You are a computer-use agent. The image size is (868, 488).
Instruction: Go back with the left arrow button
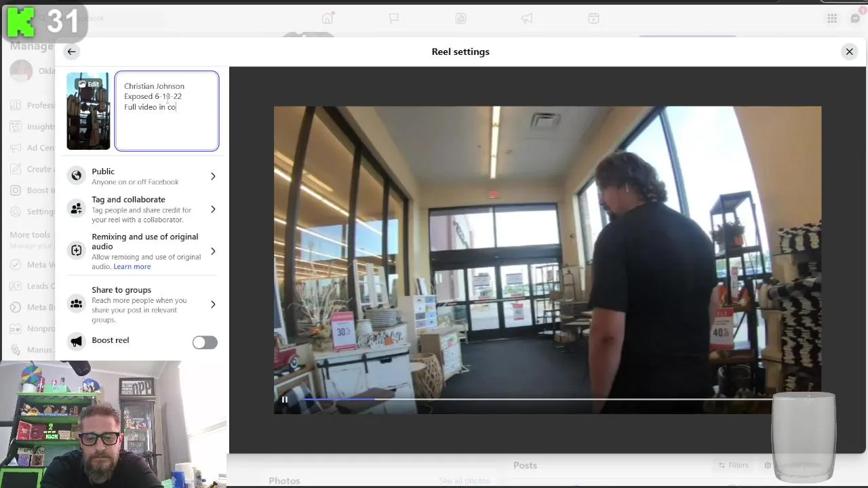(x=71, y=52)
